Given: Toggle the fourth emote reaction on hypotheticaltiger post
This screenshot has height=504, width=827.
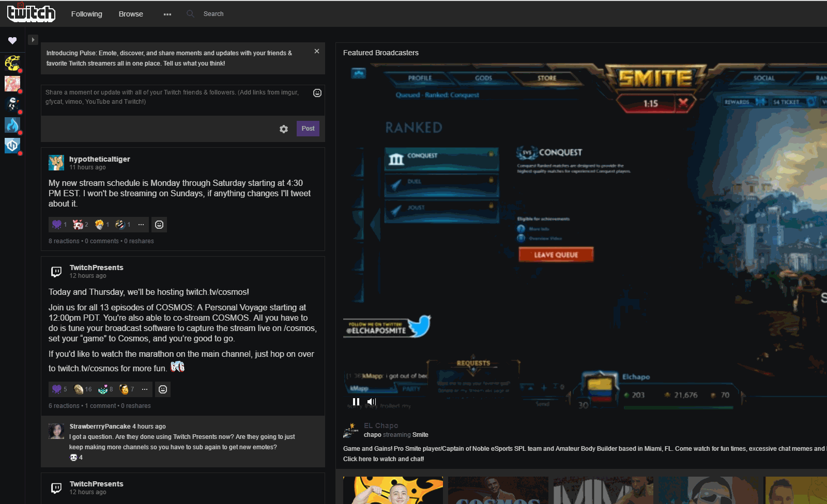Looking at the screenshot, I should click(122, 225).
